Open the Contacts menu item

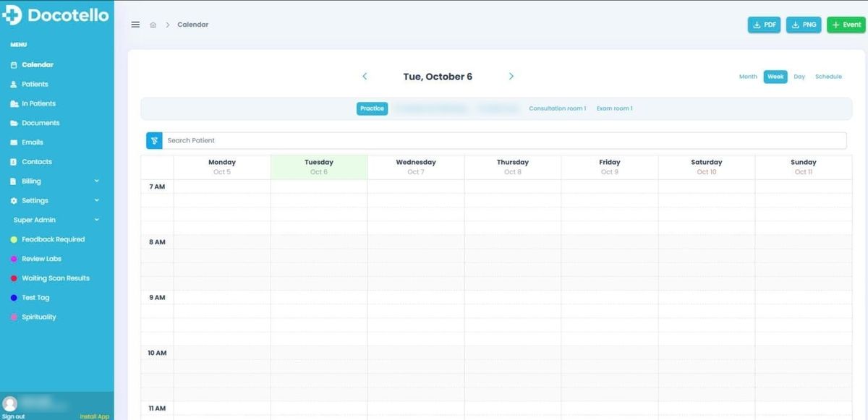(x=37, y=163)
